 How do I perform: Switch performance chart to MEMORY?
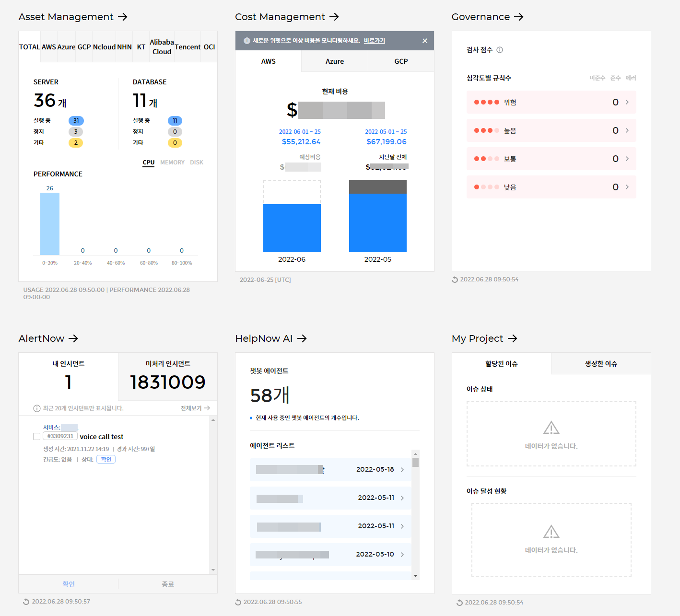[172, 163]
